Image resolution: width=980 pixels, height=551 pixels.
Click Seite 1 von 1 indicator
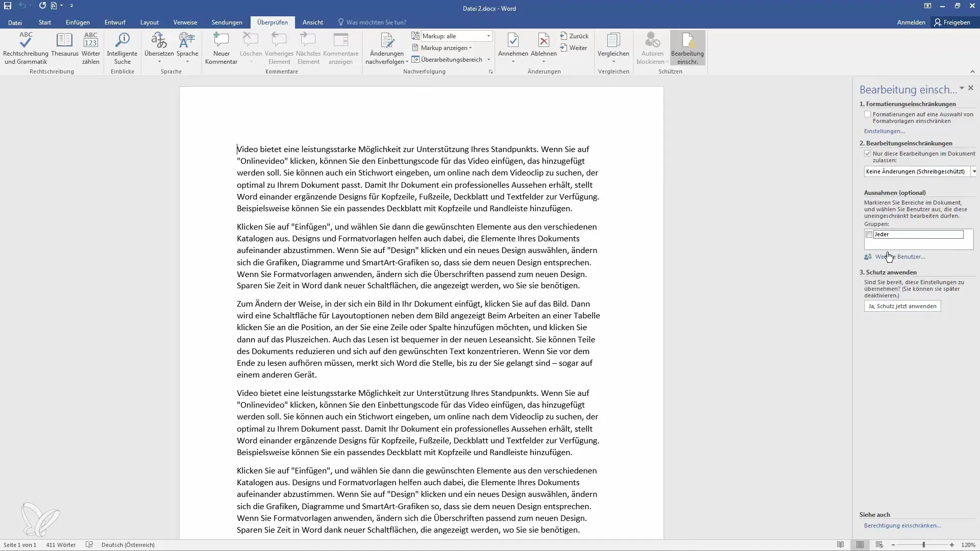pyautogui.click(x=20, y=545)
